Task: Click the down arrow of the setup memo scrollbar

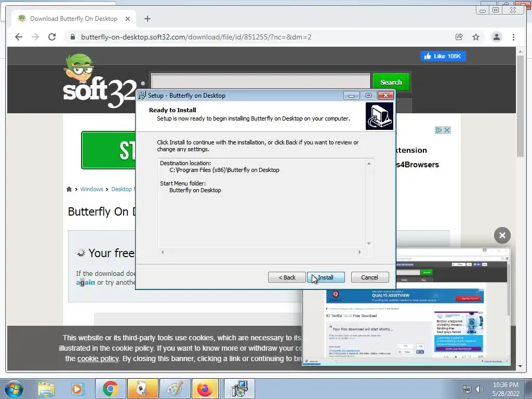Action: click(x=369, y=244)
